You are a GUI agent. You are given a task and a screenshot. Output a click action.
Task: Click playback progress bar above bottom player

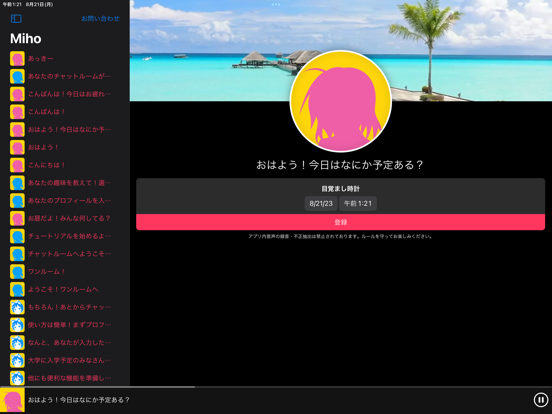276,387
